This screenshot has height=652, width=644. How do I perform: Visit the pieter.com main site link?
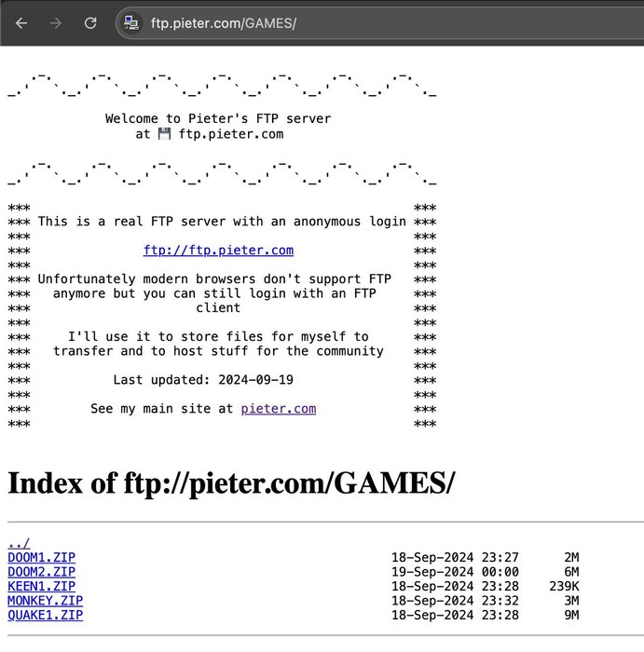278,409
